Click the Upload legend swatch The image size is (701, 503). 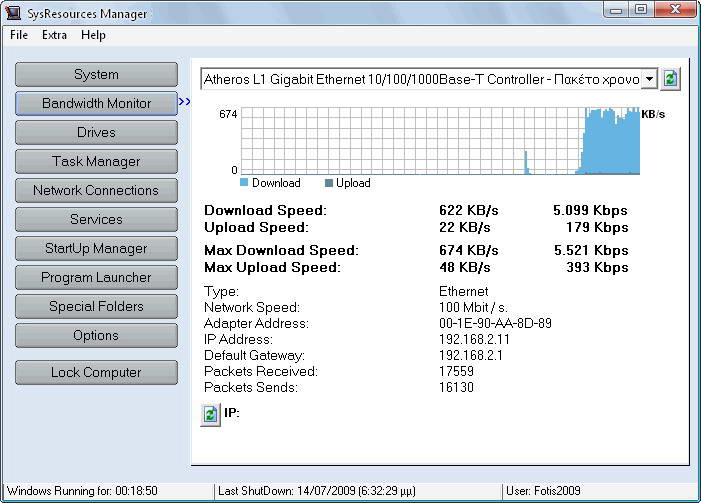point(329,183)
